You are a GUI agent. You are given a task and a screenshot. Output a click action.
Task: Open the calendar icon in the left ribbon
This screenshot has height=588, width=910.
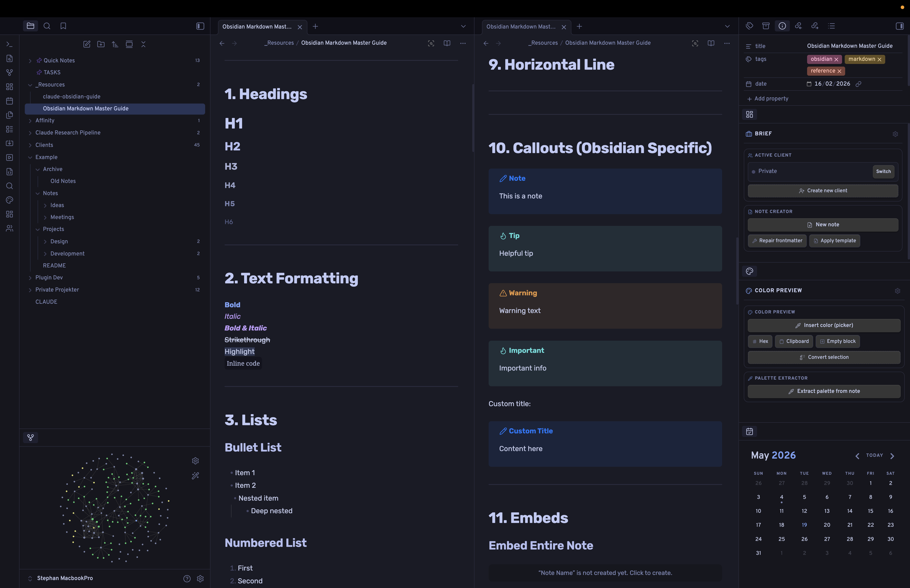(10, 101)
